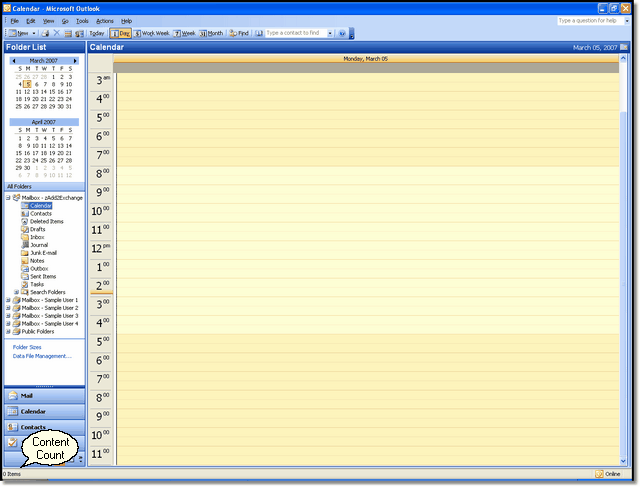640x487 pixels.
Task: Open the Drafts folder
Action: click(x=38, y=229)
